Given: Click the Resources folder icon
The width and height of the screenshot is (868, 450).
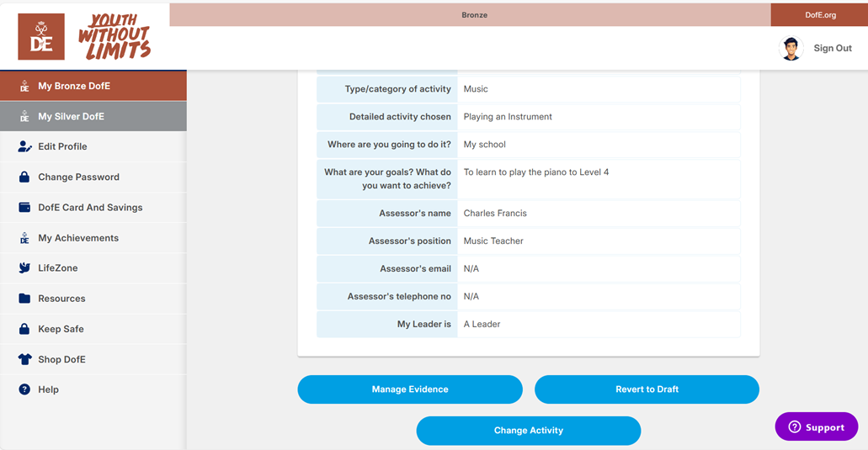Looking at the screenshot, I should click(x=24, y=299).
